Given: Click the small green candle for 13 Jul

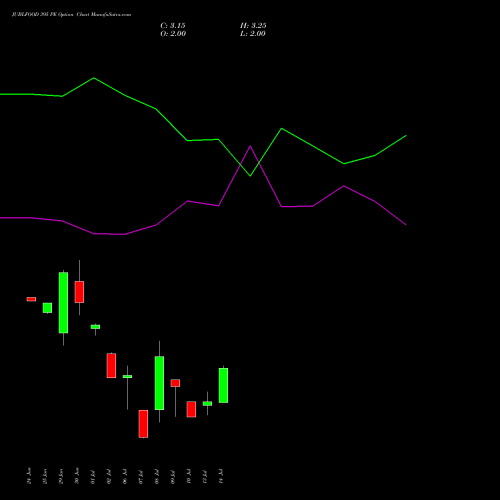Looking at the screenshot, I should coord(207,403).
